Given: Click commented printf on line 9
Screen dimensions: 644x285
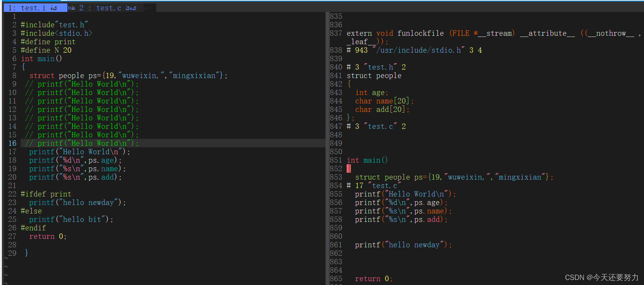Looking at the screenshot, I should point(82,84).
